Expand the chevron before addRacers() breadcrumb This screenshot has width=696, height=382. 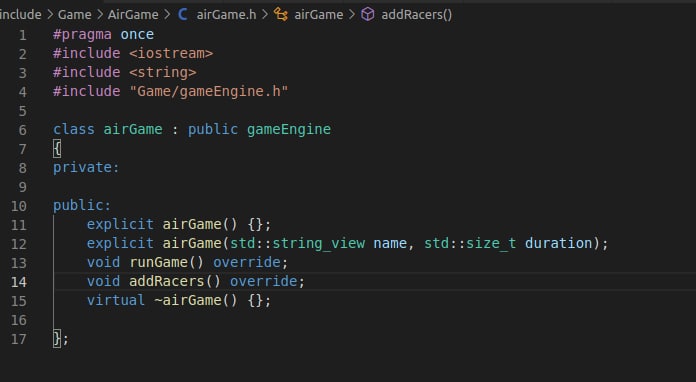pos(352,15)
